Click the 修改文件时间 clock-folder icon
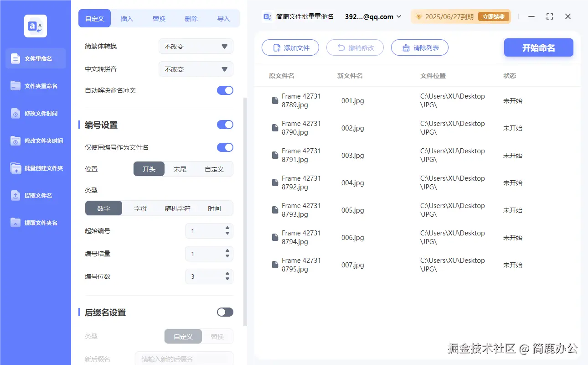 point(15,113)
